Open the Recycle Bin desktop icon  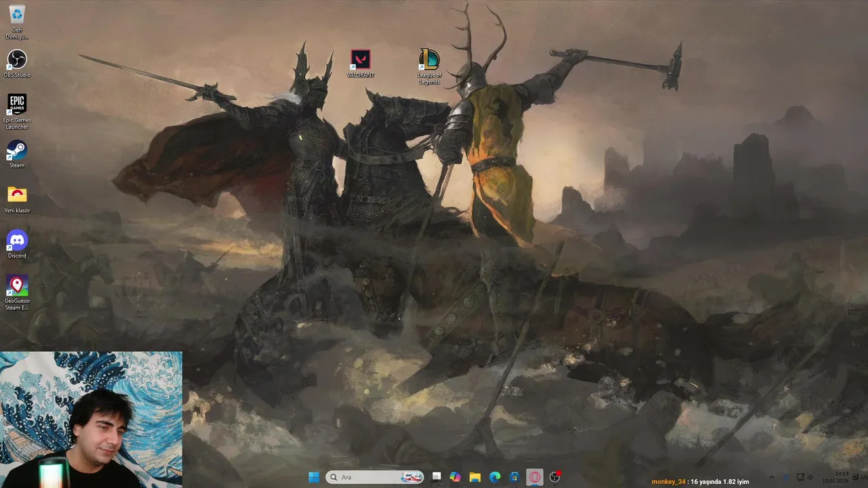pyautogui.click(x=17, y=22)
